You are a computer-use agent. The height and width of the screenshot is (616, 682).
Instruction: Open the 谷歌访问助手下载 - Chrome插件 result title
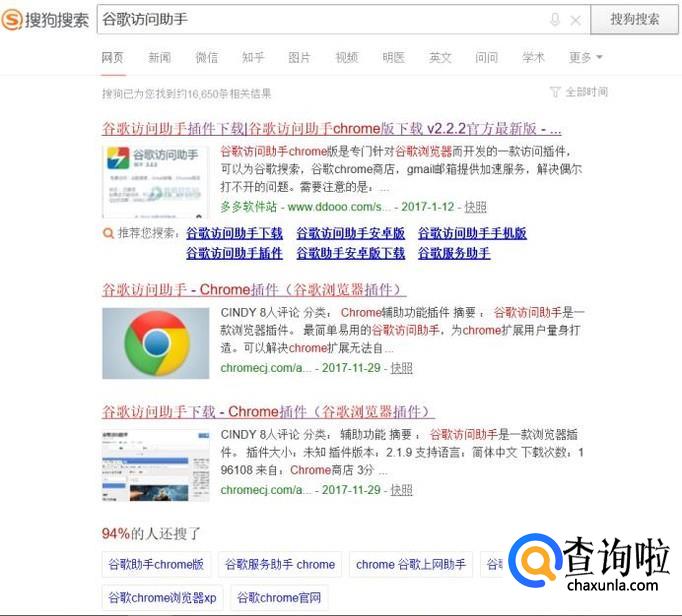click(x=268, y=412)
